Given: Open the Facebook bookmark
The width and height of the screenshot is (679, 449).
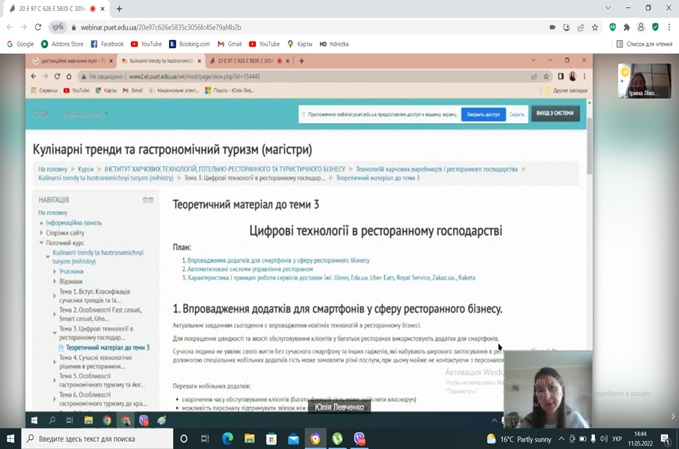Looking at the screenshot, I should 107,44.
